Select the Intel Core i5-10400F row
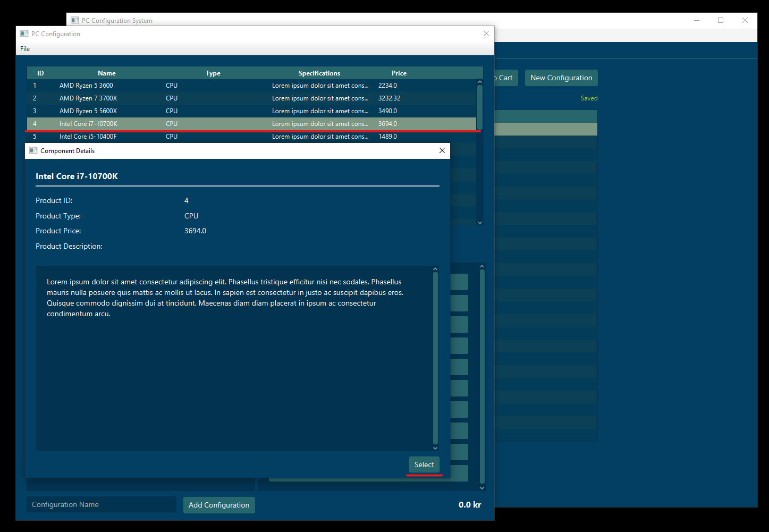 (251, 137)
